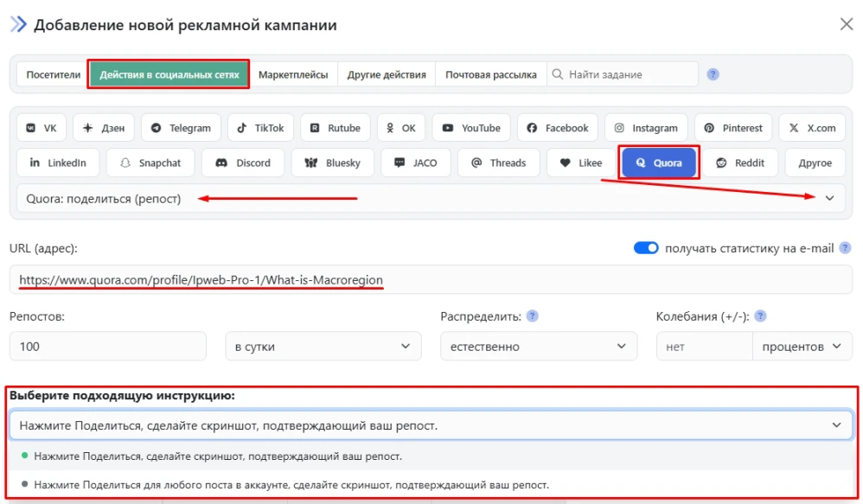This screenshot has height=504, width=863.
Task: Open the 'естественно' distribution dropdown
Action: point(539,346)
